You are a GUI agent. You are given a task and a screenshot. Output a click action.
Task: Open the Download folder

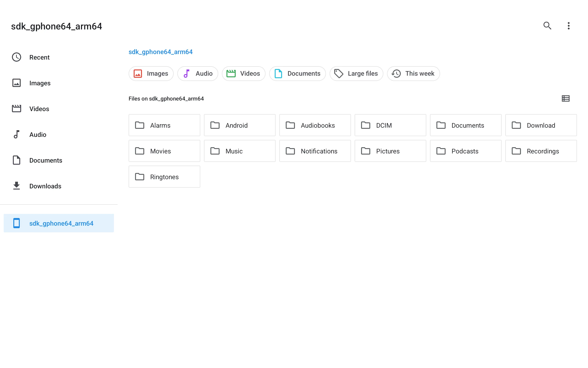coord(541,125)
